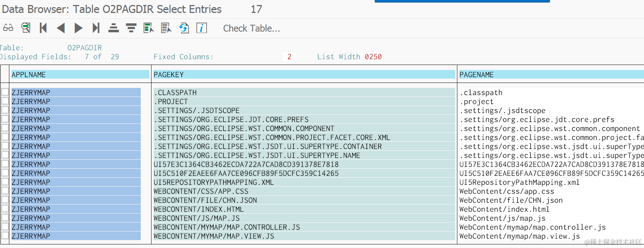This screenshot has width=644, height=248.
Task: Jump to the first entry arrow
Action: [43, 28]
